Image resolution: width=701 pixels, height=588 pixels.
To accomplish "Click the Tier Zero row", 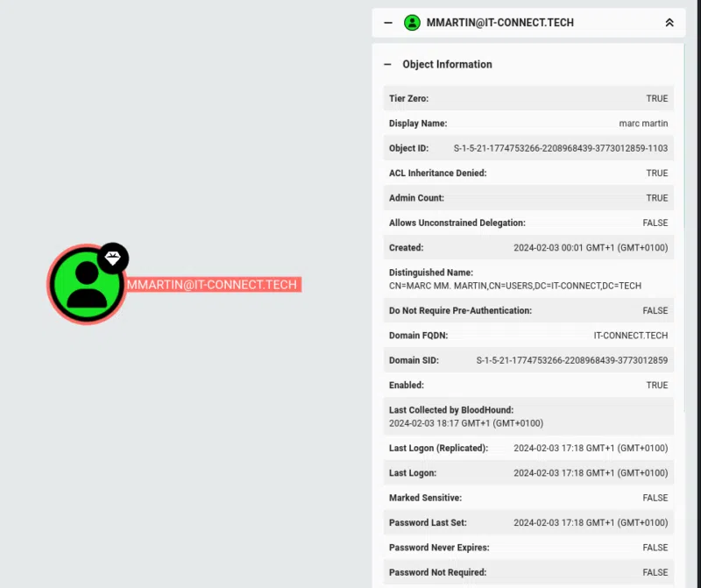I will (528, 98).
